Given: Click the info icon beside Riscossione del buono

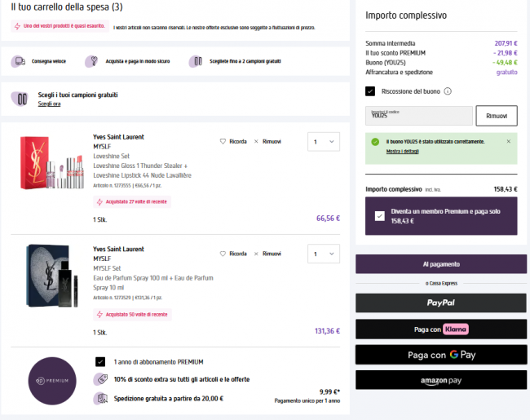Looking at the screenshot, I should click(448, 91).
